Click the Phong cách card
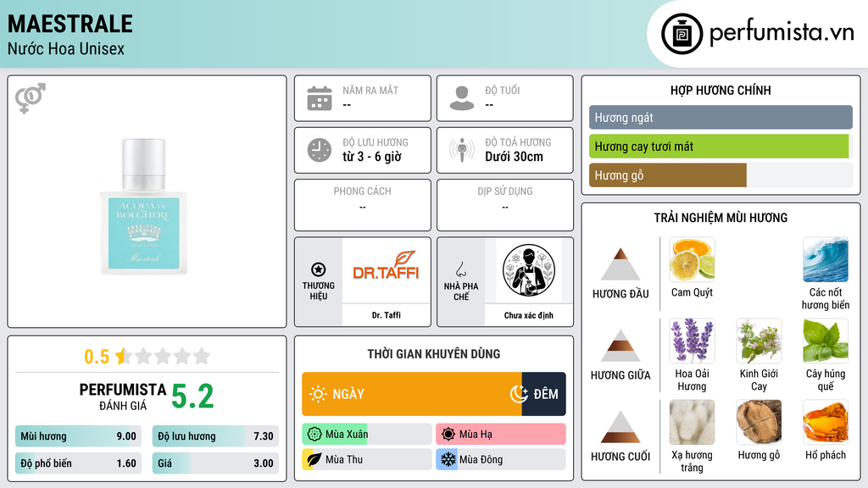This screenshot has width=868, height=488. 363,205
